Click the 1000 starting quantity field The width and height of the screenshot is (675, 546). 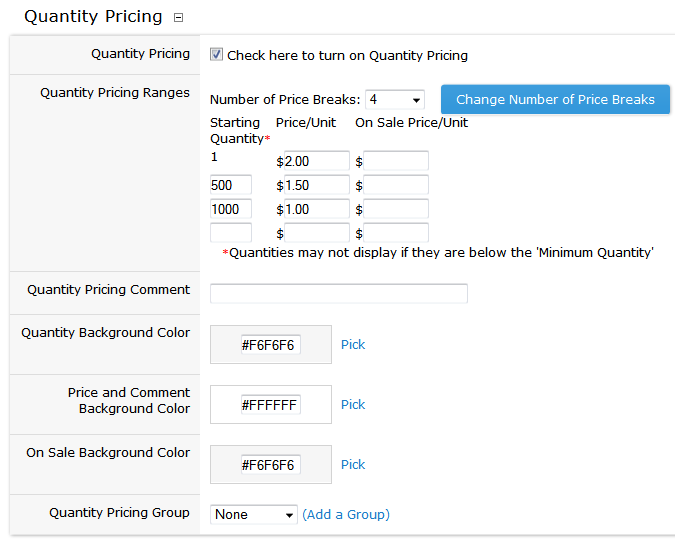point(231,209)
